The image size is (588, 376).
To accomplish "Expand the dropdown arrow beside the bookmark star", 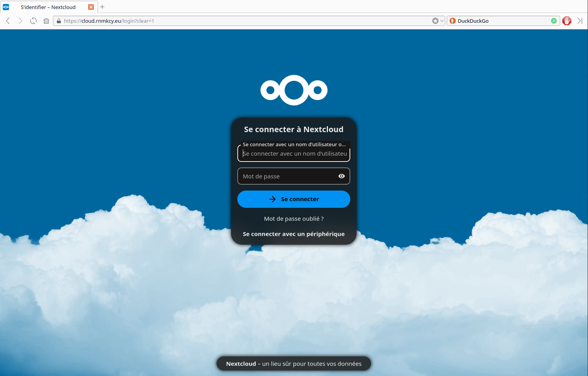I will tap(442, 21).
